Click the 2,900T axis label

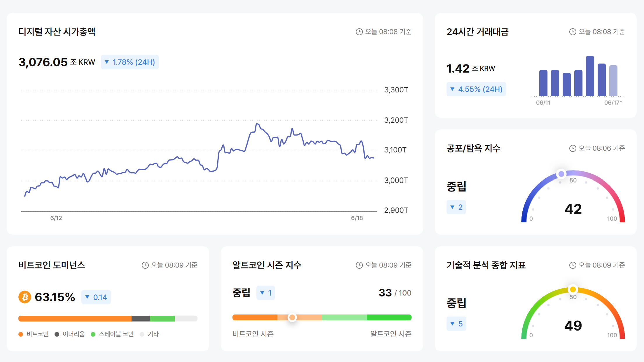coord(396,210)
